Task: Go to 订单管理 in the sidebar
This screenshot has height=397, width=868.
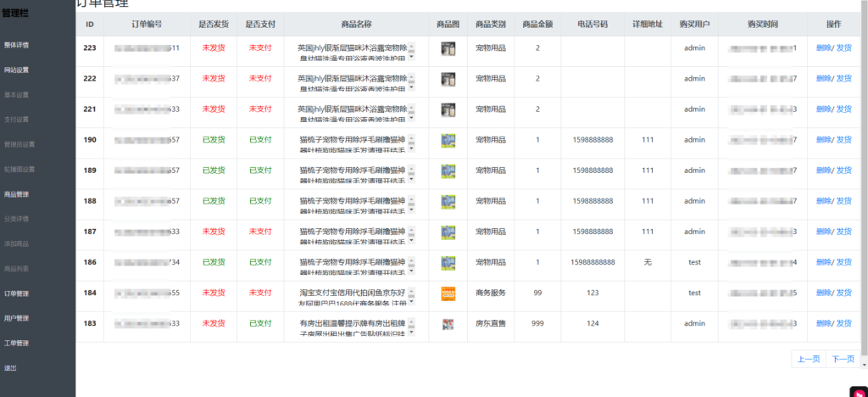Action: (17, 294)
